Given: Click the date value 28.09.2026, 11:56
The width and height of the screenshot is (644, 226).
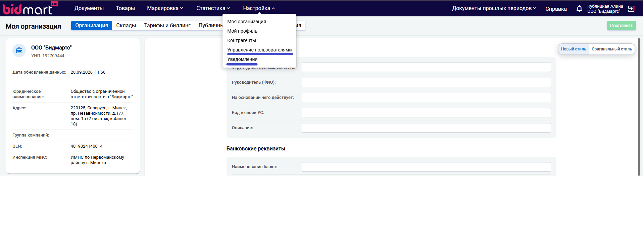Looking at the screenshot, I should [88, 72].
